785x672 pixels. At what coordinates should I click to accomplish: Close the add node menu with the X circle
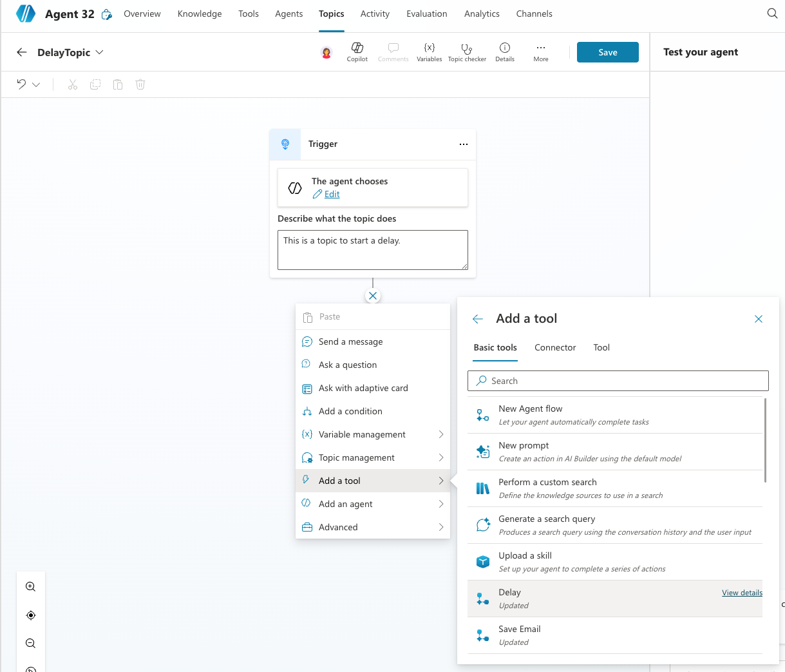click(x=373, y=296)
